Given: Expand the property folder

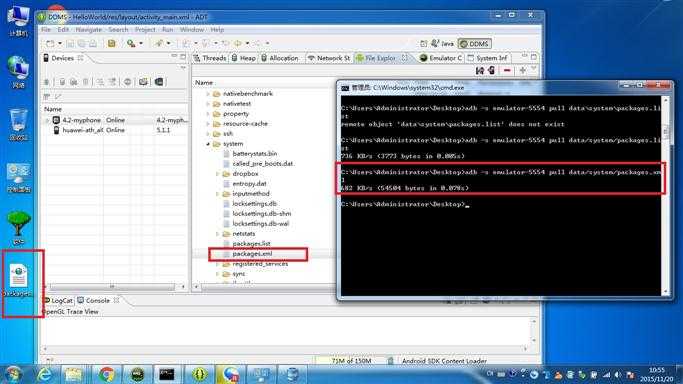Looking at the screenshot, I should click(208, 114).
